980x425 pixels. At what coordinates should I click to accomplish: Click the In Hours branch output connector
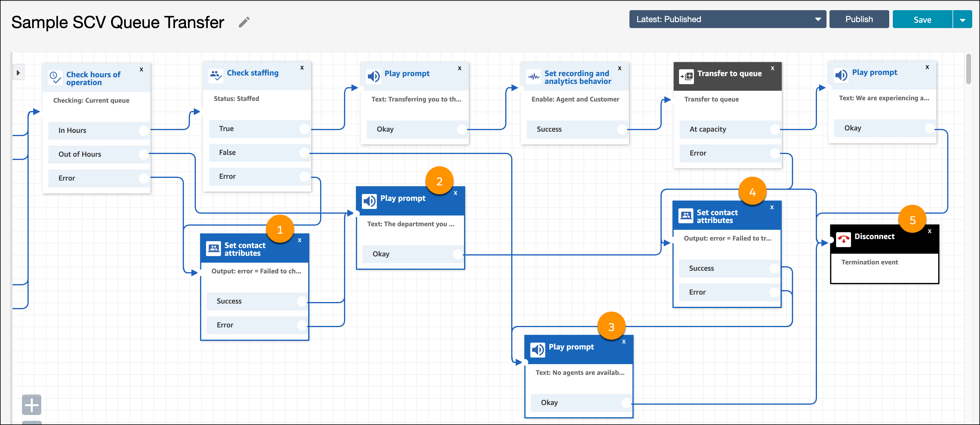(143, 130)
